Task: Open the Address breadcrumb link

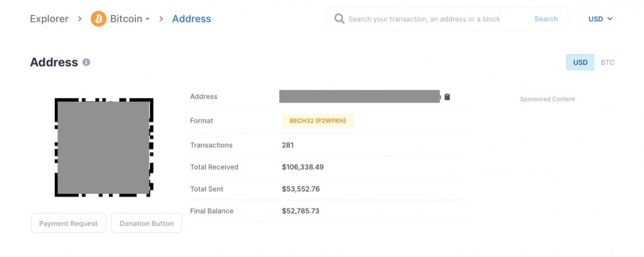Action: click(192, 19)
